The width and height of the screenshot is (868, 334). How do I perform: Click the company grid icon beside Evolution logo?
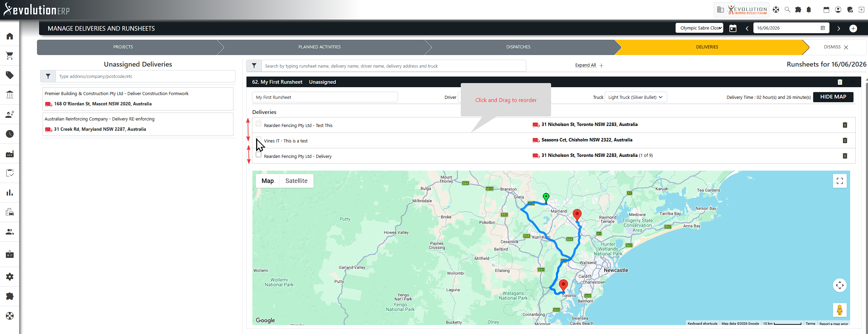[721, 10]
